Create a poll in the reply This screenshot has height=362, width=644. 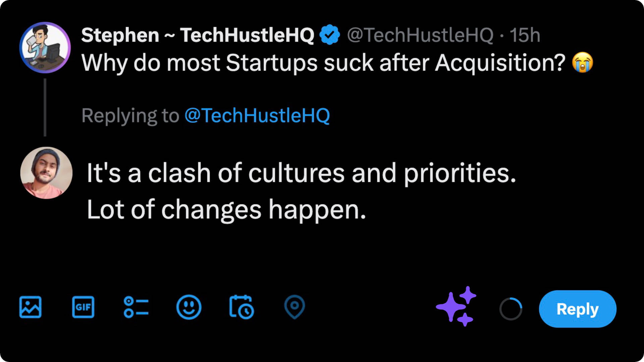pos(136,307)
